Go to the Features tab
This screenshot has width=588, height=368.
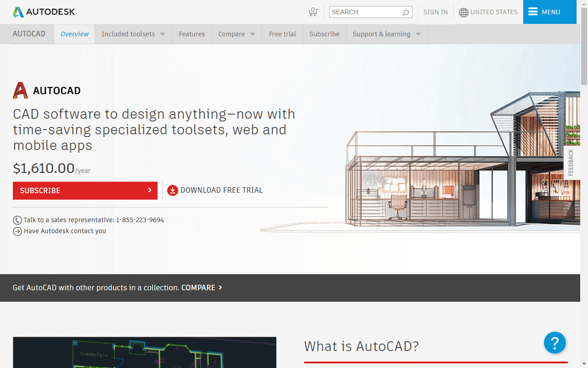tap(192, 34)
